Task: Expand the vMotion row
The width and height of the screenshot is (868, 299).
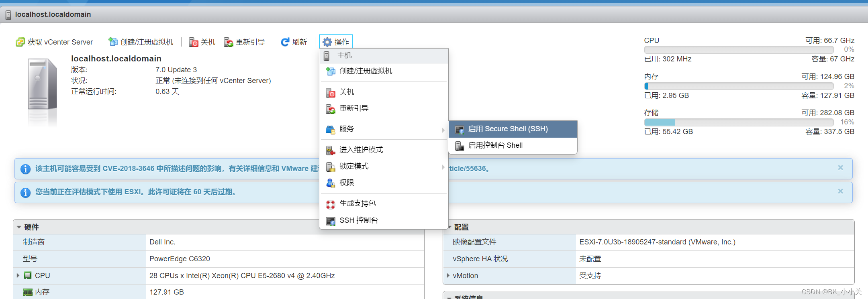Action: 448,275
